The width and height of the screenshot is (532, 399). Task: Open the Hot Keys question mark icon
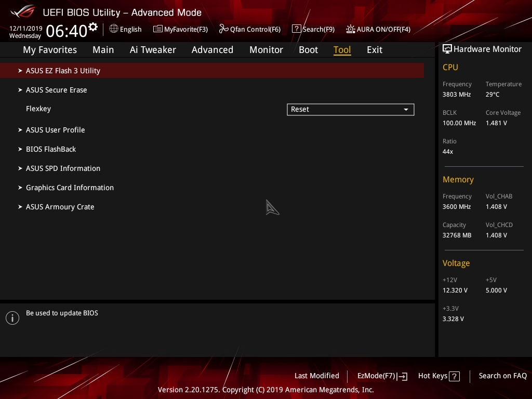(x=454, y=376)
